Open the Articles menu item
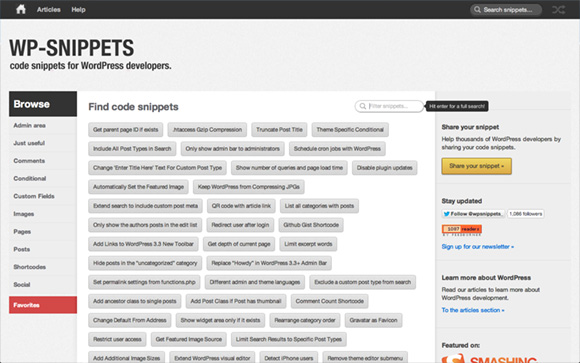 (x=48, y=10)
